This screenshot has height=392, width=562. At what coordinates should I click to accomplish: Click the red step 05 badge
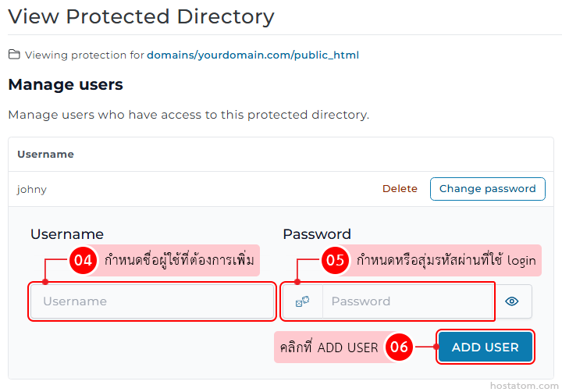tap(334, 261)
